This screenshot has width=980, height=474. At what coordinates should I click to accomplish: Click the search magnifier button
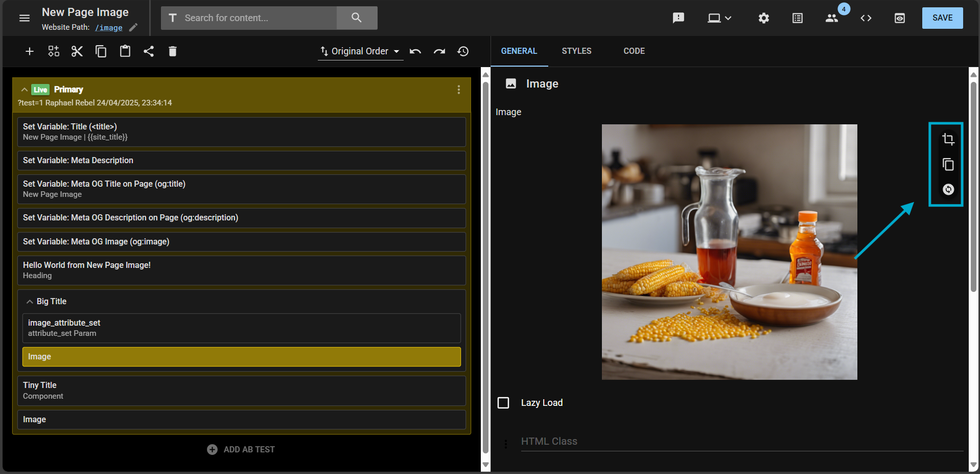[x=356, y=18]
